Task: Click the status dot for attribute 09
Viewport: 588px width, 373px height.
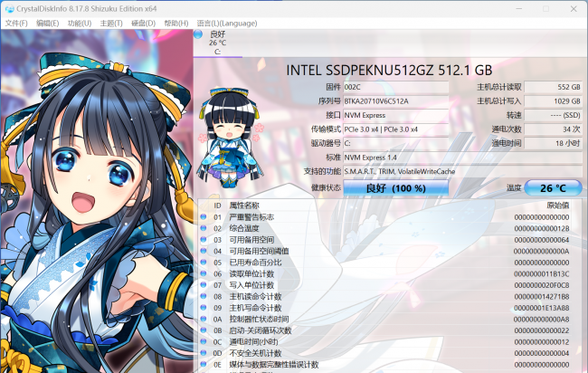Action: [x=204, y=307]
